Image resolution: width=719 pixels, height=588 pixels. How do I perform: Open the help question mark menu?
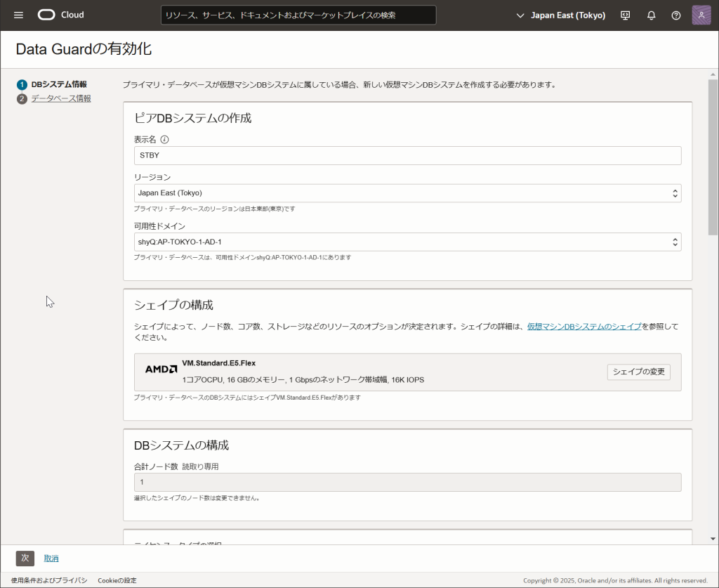[x=676, y=15]
